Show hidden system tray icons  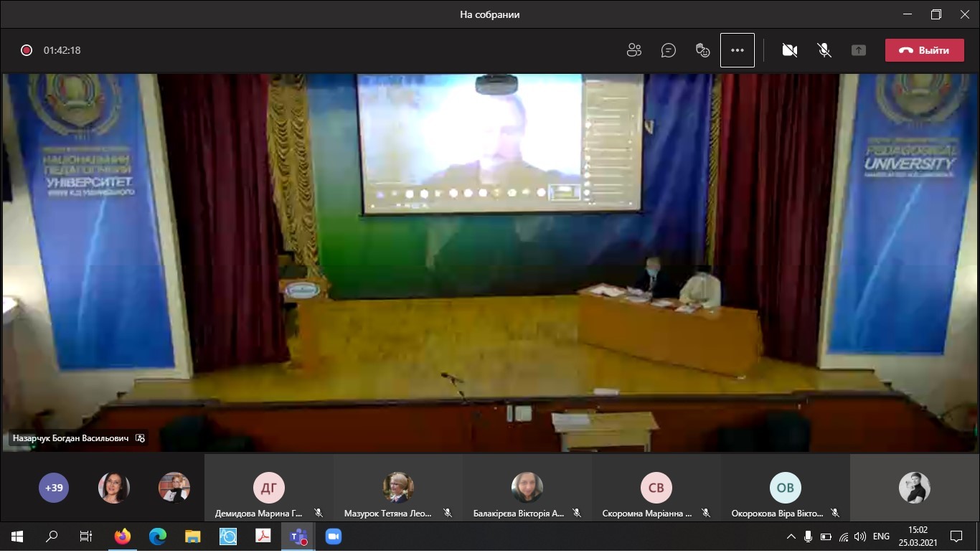point(791,536)
